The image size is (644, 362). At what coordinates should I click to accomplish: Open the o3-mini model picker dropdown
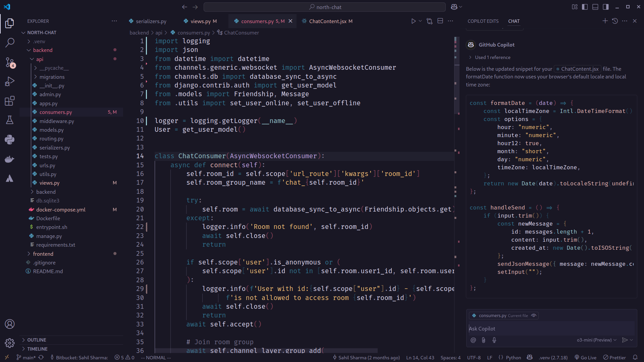point(596,340)
